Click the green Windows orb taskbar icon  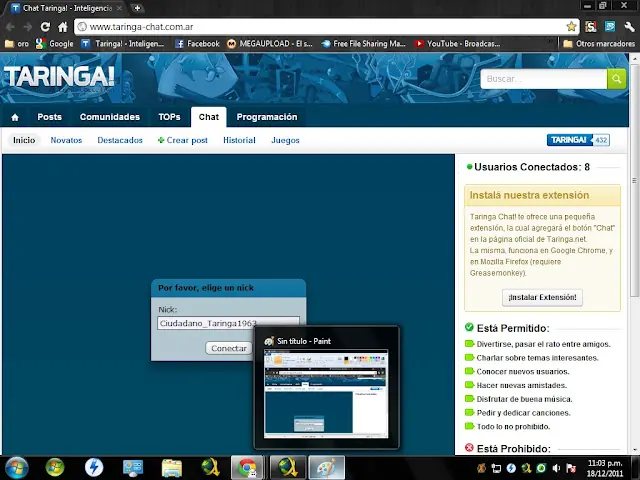click(55, 468)
